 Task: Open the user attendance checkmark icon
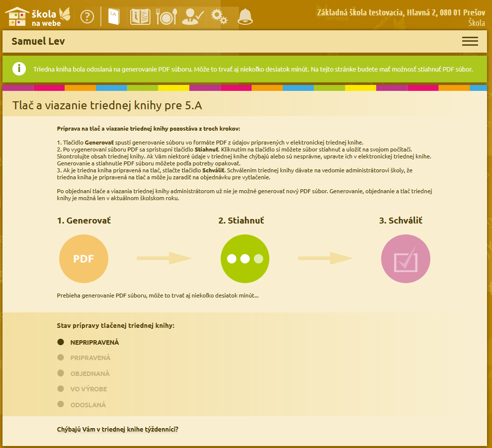[x=193, y=16]
